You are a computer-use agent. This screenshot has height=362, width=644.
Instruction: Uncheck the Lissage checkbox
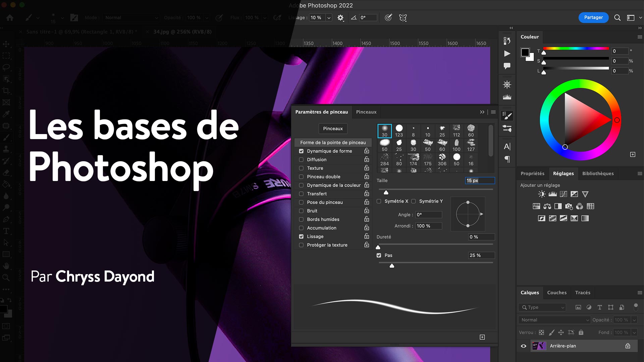click(x=301, y=237)
